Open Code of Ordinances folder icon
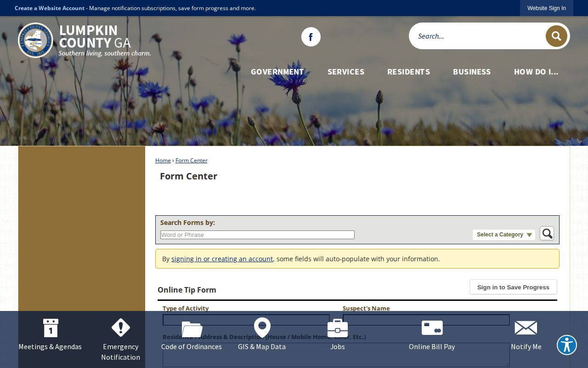The image size is (588, 368). [x=192, y=329]
